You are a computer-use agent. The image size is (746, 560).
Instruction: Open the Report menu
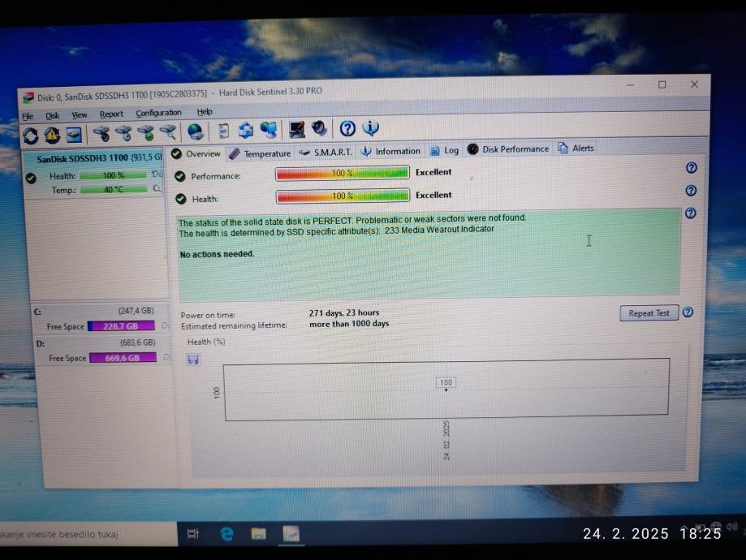tap(111, 114)
